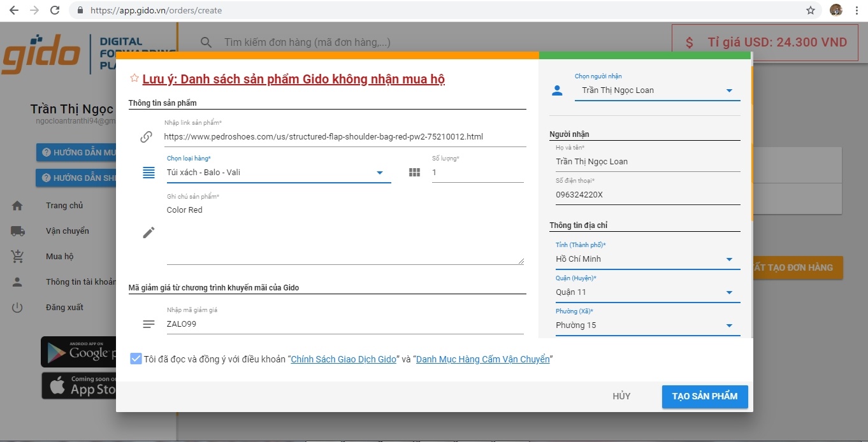This screenshot has width=868, height=442.
Task: Click the link chain icon beside product URL
Action: pos(147,137)
